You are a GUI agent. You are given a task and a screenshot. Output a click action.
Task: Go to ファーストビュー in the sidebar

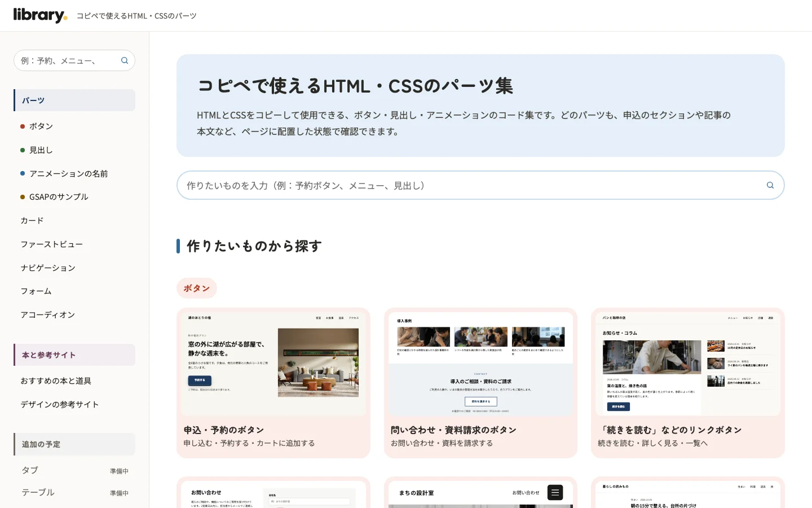[x=52, y=244]
